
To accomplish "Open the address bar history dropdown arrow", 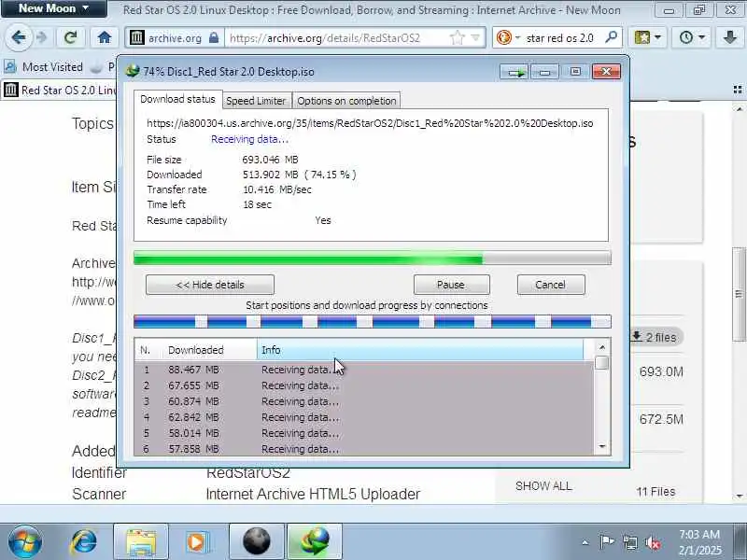I will (x=475, y=37).
